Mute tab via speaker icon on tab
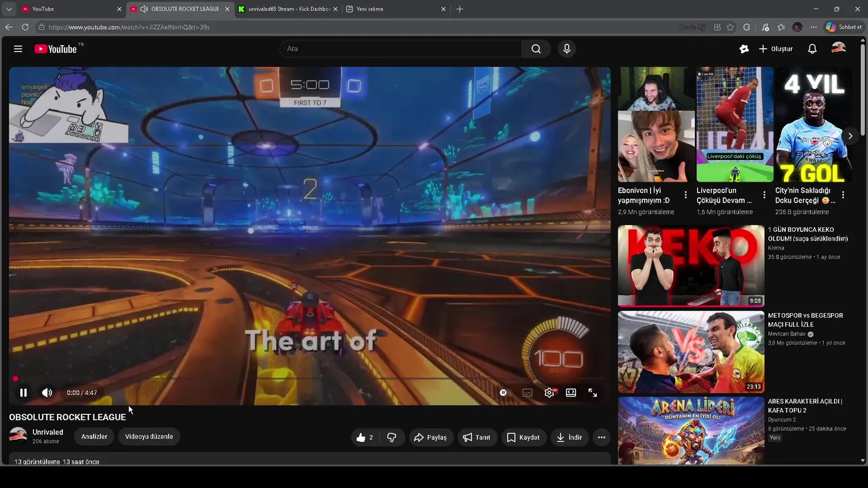 point(144,9)
